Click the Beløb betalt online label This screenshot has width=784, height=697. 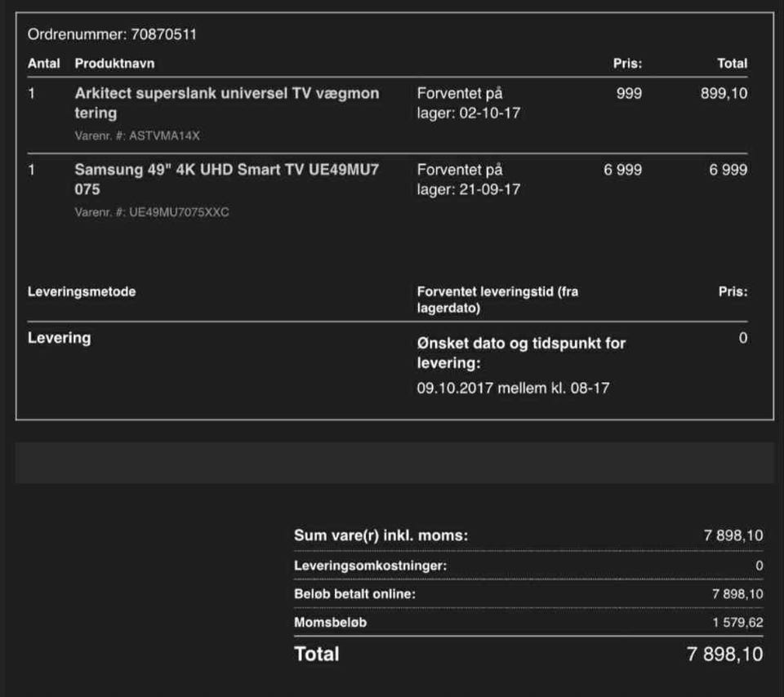(x=354, y=594)
